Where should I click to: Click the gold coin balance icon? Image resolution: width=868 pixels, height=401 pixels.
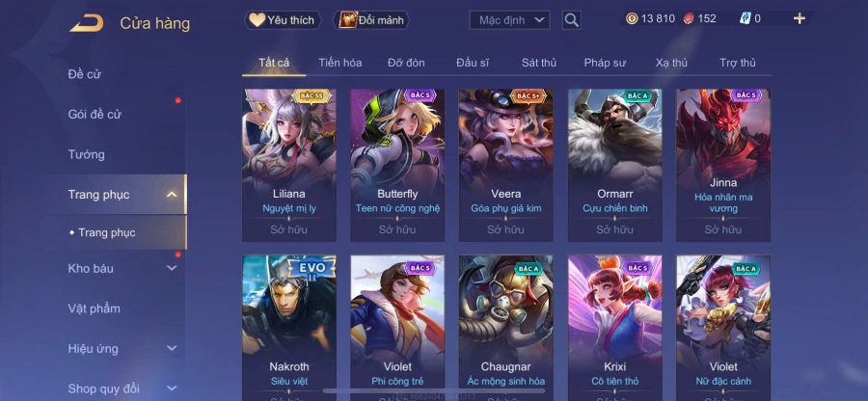click(632, 19)
